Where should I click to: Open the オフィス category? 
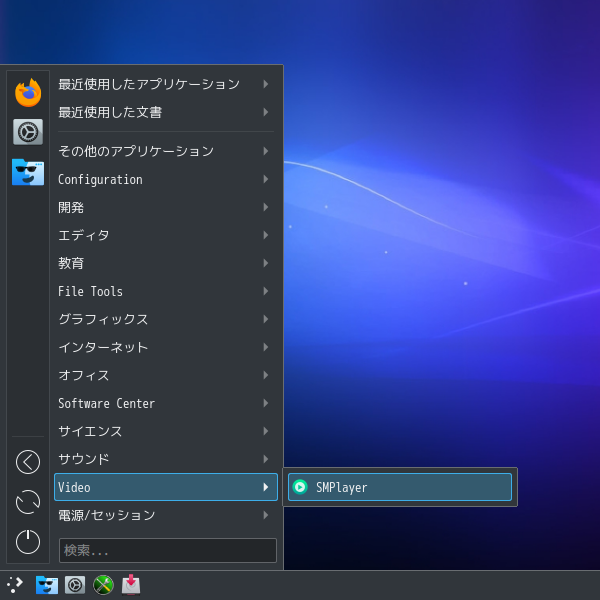click(x=166, y=375)
